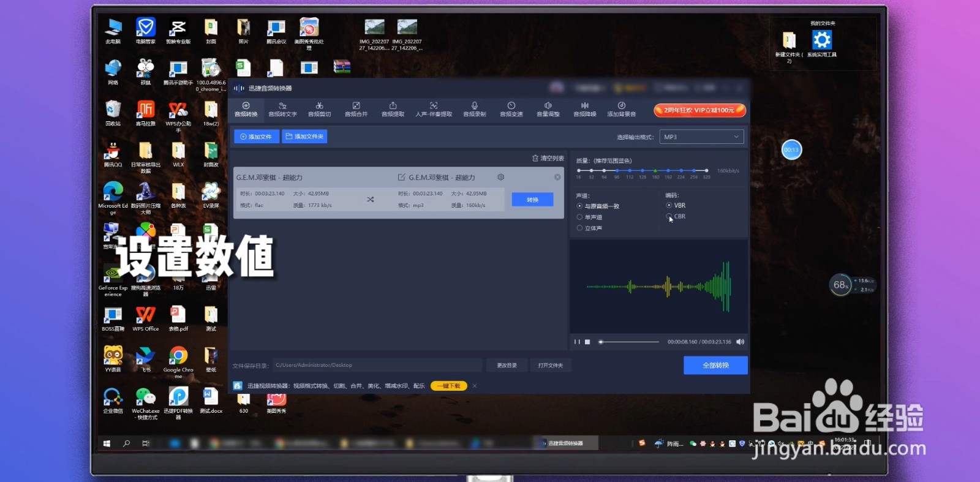Screen dimensions: 980x482
Task: Open the 音频提取 audio extract tool
Action: click(393, 110)
